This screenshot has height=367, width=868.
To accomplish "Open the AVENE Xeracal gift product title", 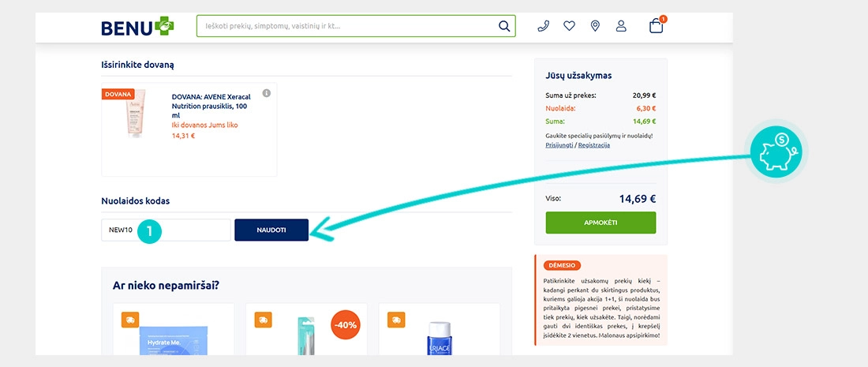I will [211, 105].
